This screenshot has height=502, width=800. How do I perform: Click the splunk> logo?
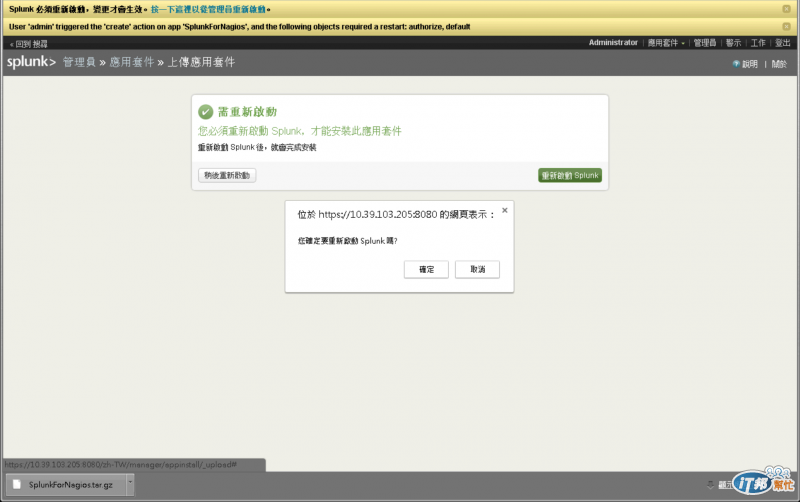[31, 62]
